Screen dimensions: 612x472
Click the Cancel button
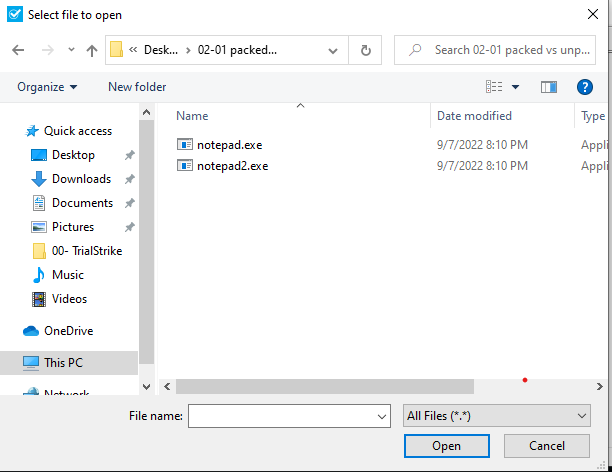point(546,446)
